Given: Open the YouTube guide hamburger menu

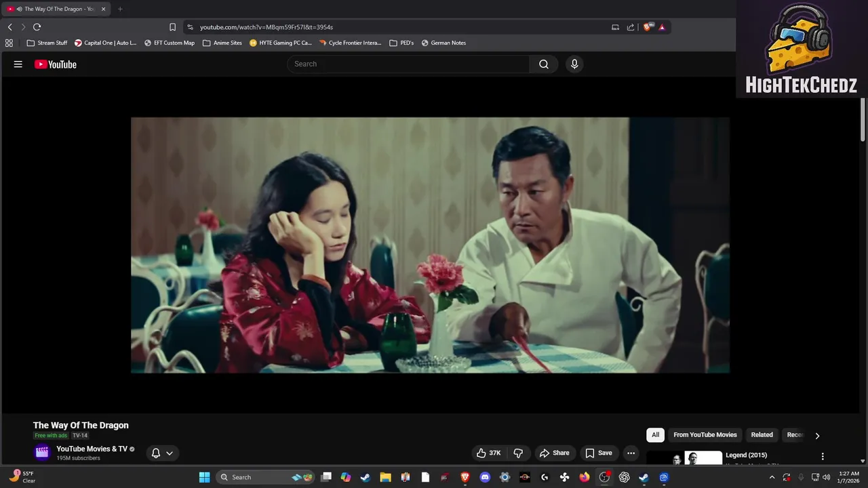Looking at the screenshot, I should pos(18,64).
